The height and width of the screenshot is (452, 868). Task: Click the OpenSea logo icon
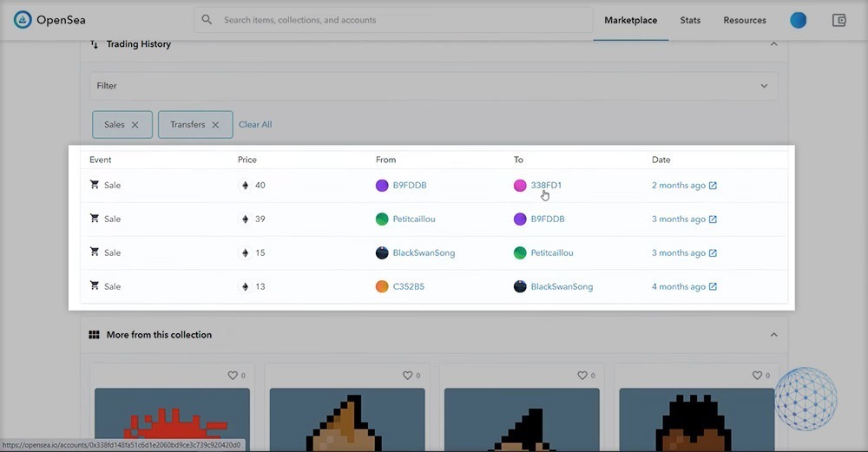click(23, 20)
